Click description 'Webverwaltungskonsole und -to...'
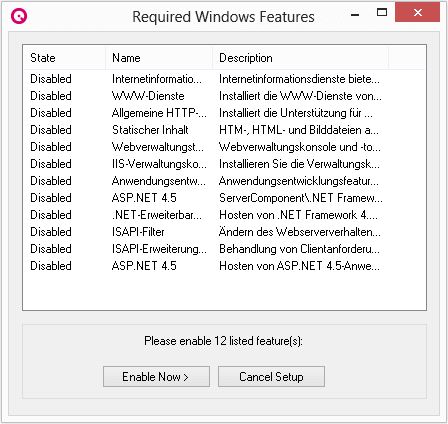This screenshot has height=424, width=448. coord(300,147)
